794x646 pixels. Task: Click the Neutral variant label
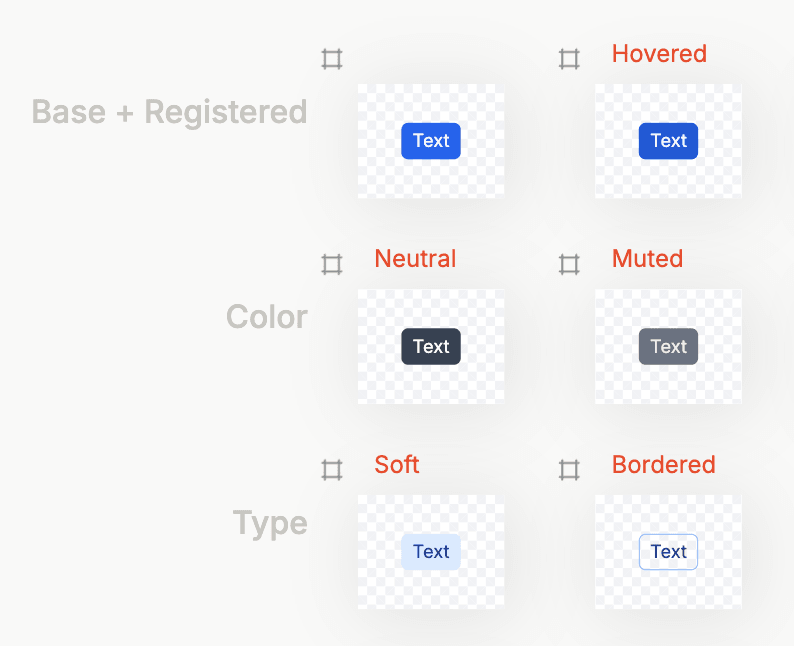[x=415, y=259]
